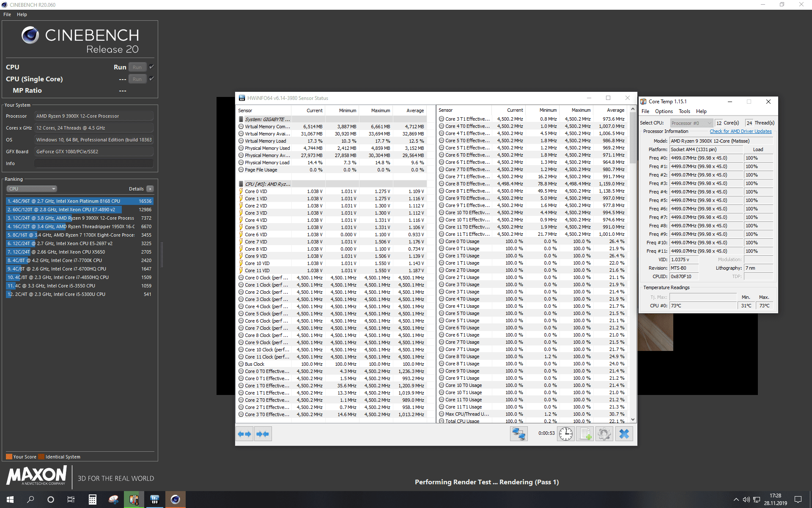Click the blue X close sensors icon
Image resolution: width=812 pixels, height=508 pixels.
point(624,434)
